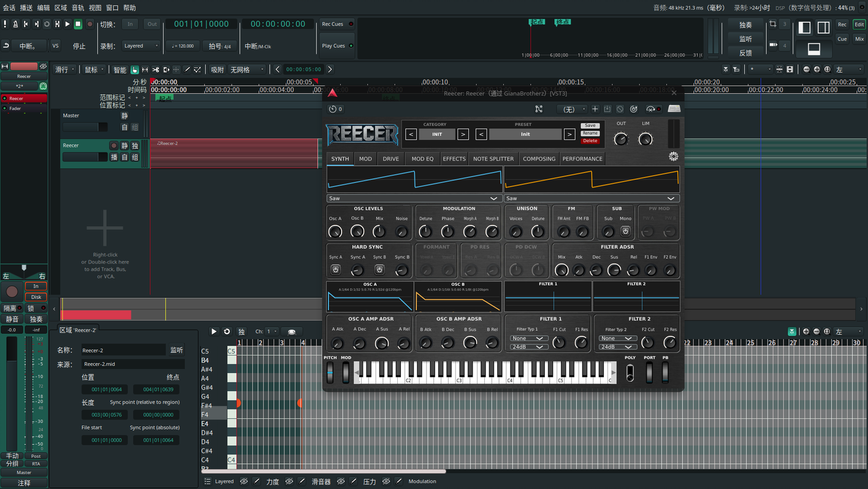Viewport: 868px width, 489px height.
Task: Open the 编辑 menu
Action: [44, 8]
